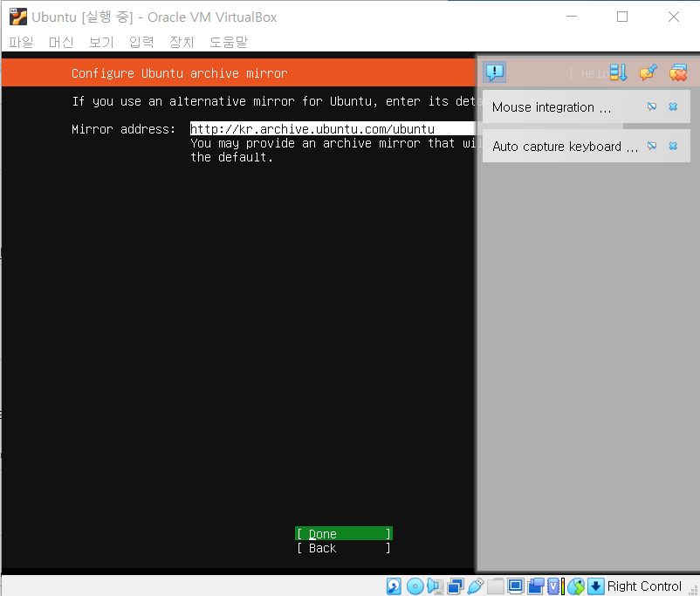Click the network adapters status icon
Viewport: 700px width, 596px height.
[456, 586]
